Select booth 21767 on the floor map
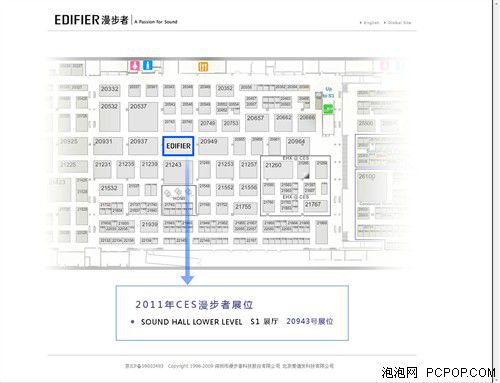Image resolution: width=500 pixels, height=383 pixels. click(315, 206)
